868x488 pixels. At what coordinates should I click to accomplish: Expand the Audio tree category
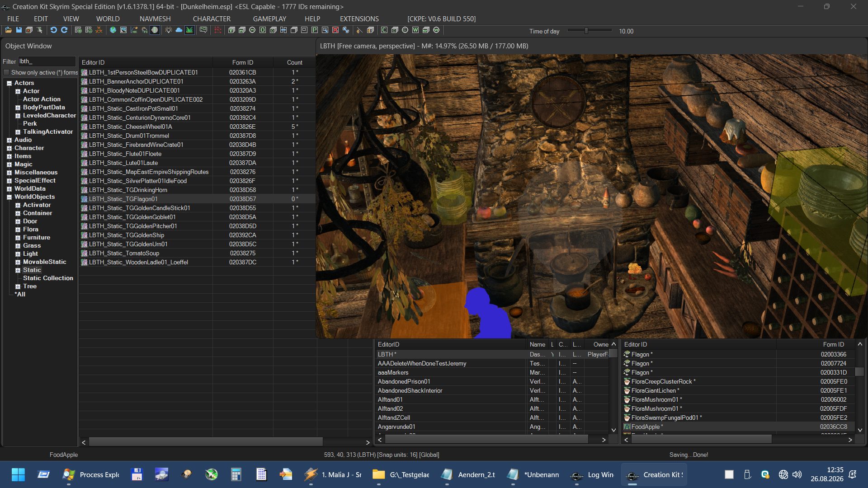tap(9, 140)
